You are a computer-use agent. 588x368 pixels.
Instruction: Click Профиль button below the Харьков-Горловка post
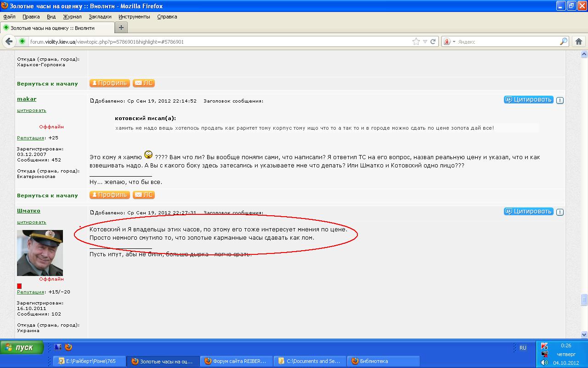point(109,83)
